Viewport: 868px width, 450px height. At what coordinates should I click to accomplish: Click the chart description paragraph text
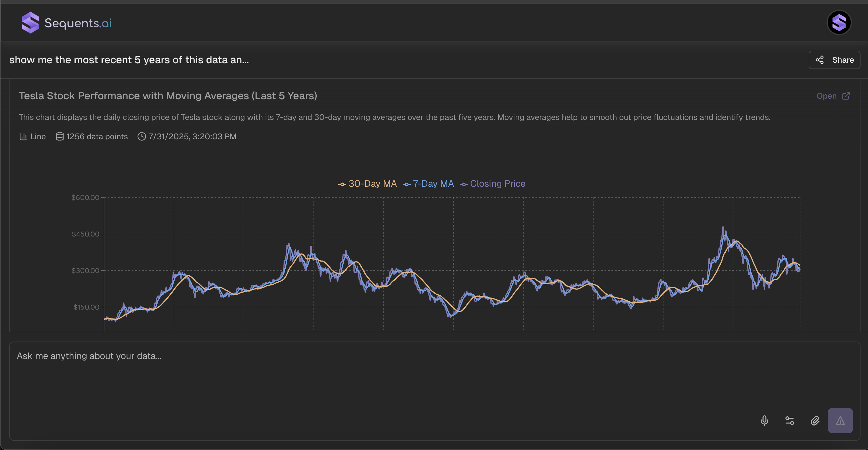pyautogui.click(x=395, y=117)
